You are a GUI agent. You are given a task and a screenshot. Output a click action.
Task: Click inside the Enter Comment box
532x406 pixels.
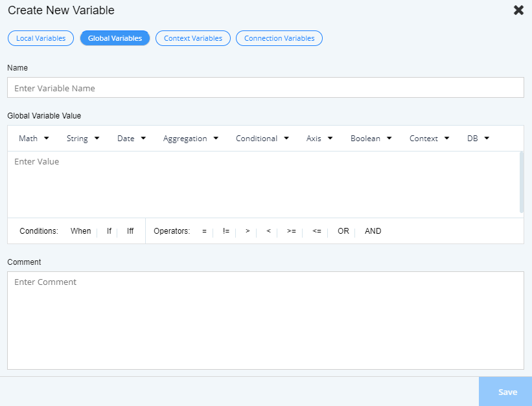point(265,320)
